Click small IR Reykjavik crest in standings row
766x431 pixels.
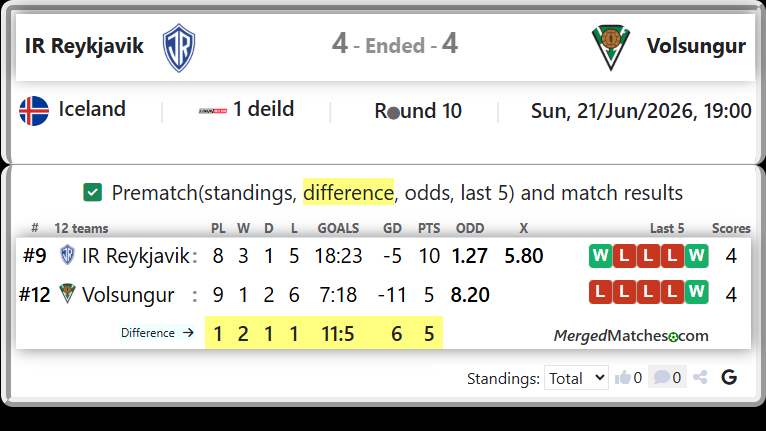click(x=67, y=255)
